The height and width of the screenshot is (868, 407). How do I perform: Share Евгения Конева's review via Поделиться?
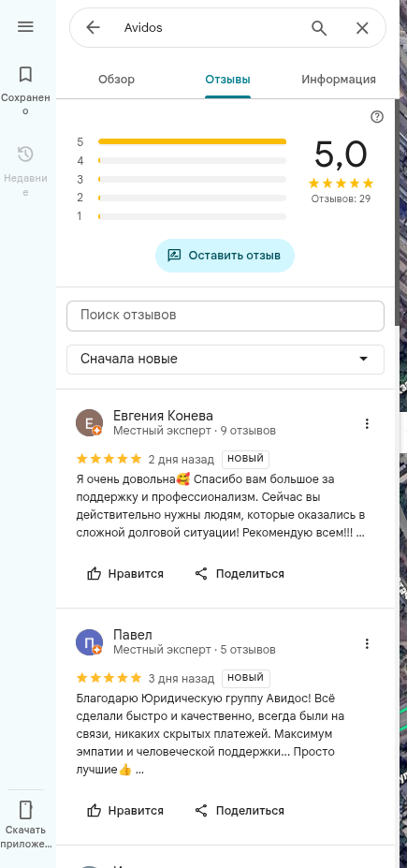[x=240, y=573]
